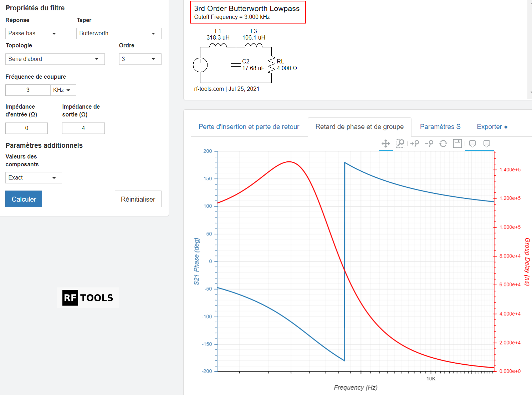Open the KHz frequency unit selector
Image resolution: width=532 pixels, height=395 pixels.
pos(63,90)
